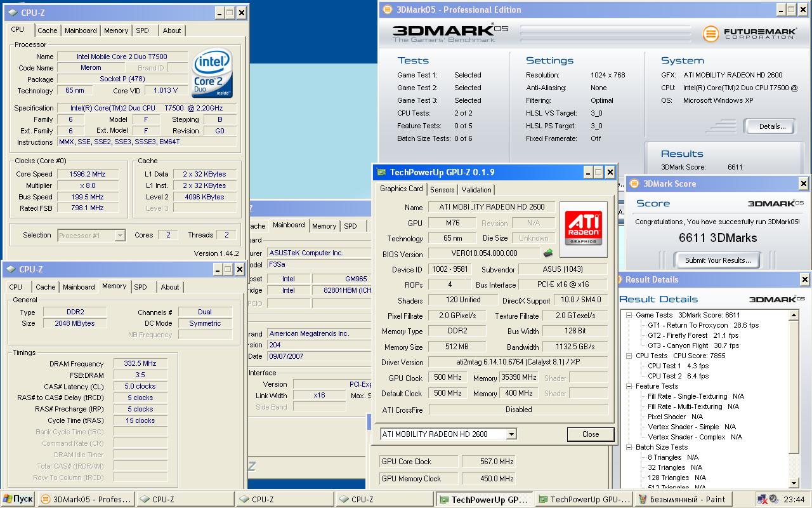Open the ATI MOBILITY RADEON HD 2600 dropdown
Viewport: 812px width, 508px height.
coord(511,434)
